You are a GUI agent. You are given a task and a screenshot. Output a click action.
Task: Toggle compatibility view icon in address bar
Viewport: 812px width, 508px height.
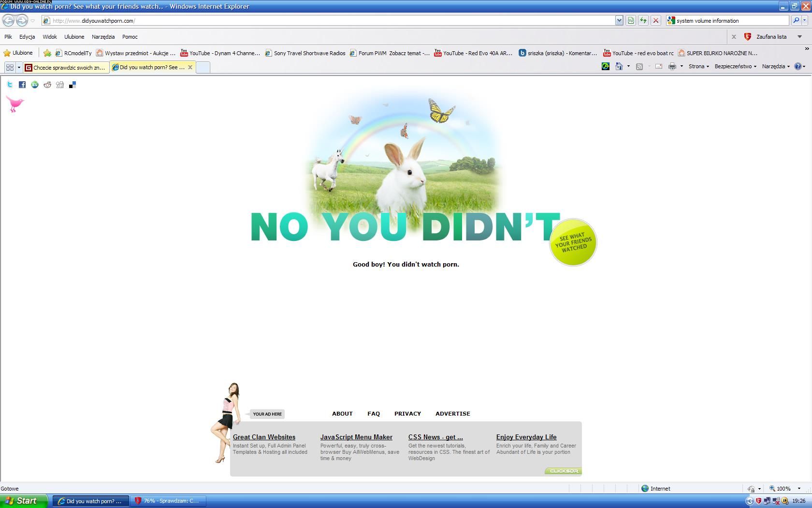click(x=631, y=20)
